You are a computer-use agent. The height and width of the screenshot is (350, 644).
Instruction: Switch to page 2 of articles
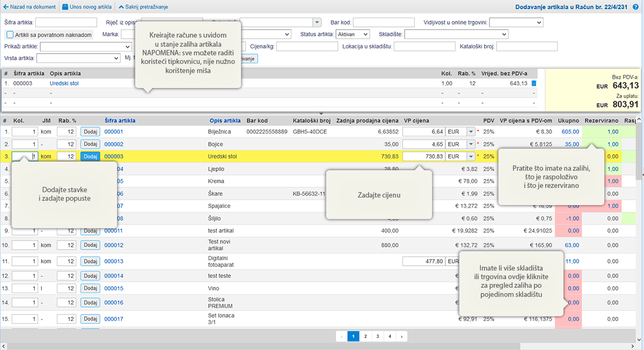365,337
